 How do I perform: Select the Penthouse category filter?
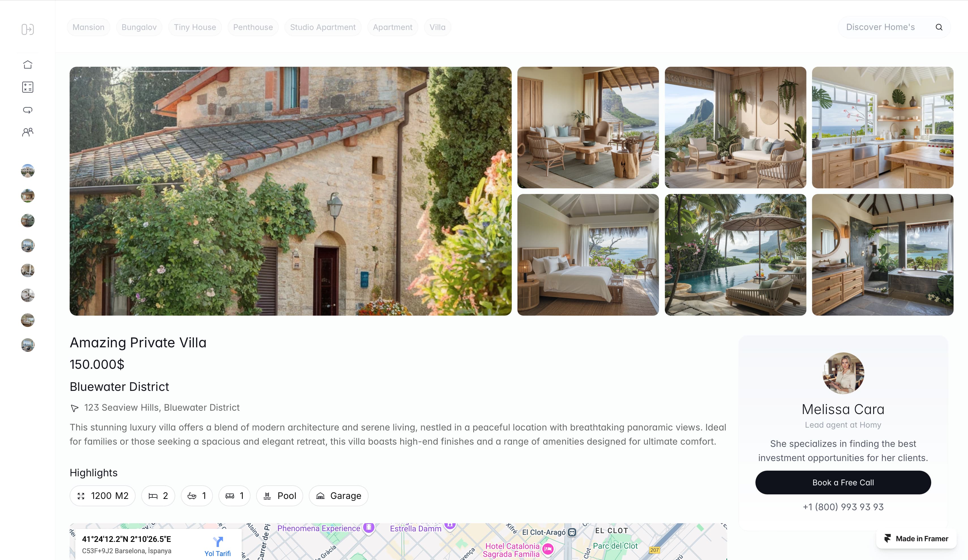pos(253,27)
